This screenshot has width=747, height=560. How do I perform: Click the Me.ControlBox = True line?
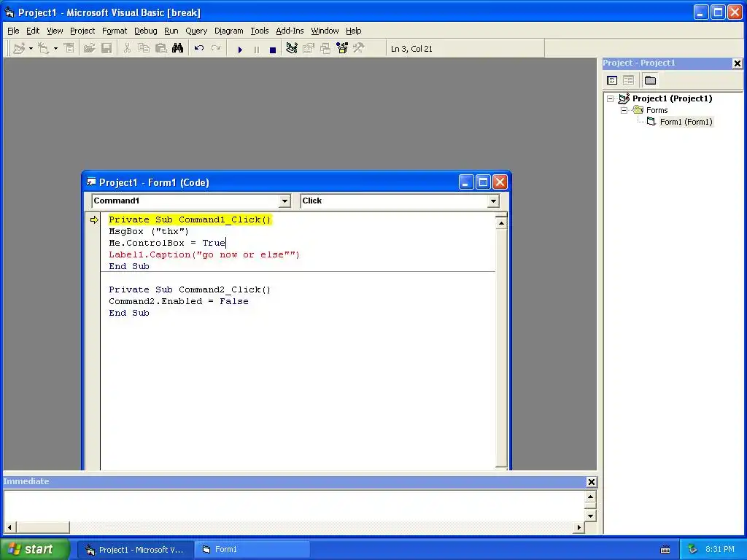click(x=167, y=243)
